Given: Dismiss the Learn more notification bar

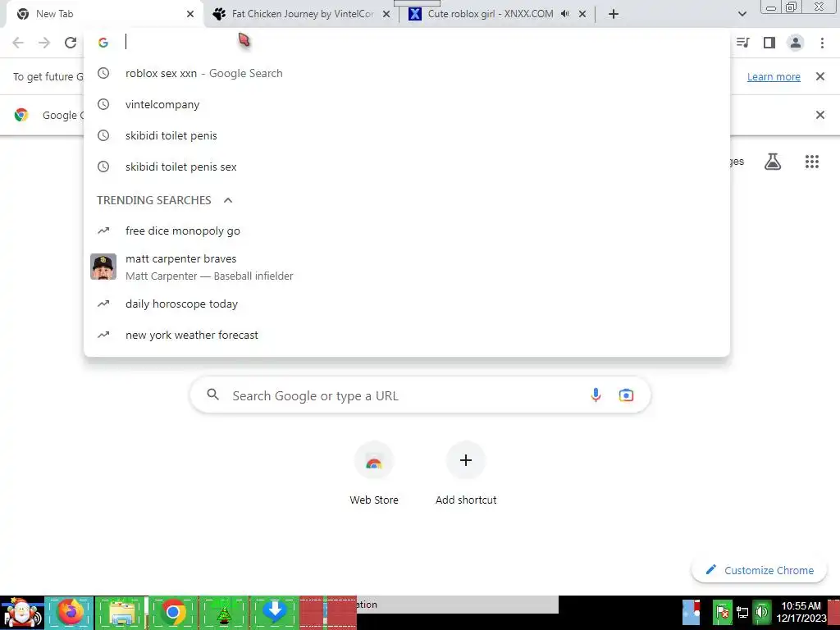Looking at the screenshot, I should click(819, 76).
